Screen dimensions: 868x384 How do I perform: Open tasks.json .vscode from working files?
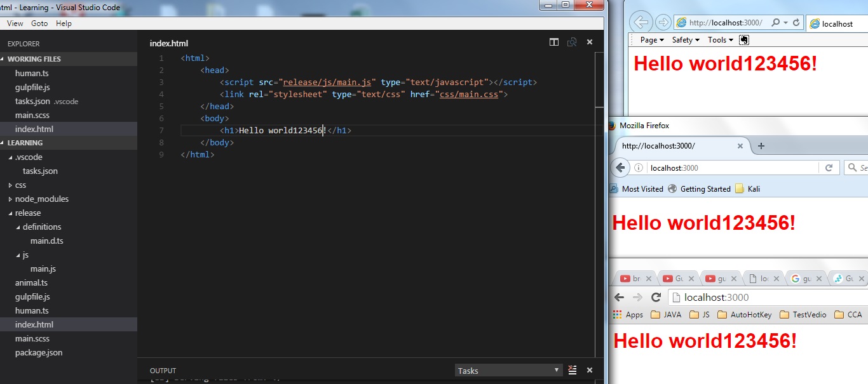click(69, 101)
